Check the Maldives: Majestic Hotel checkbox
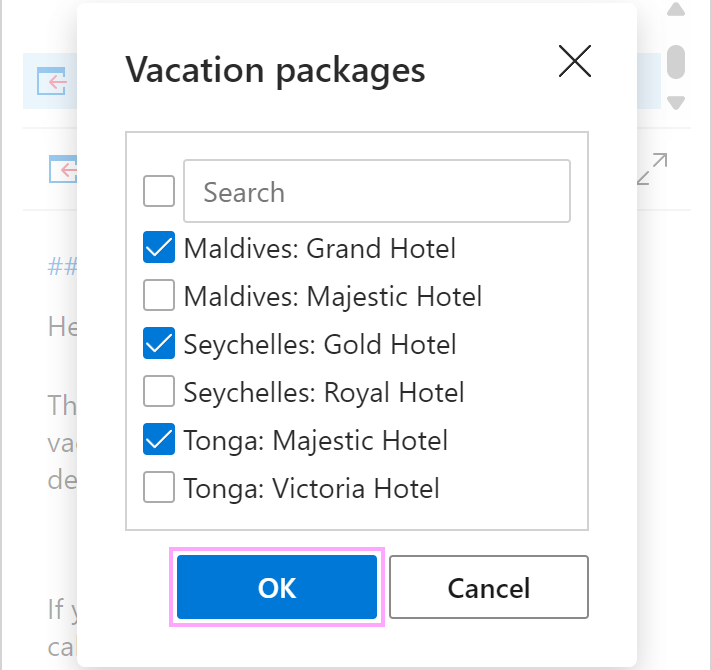This screenshot has height=670, width=712. click(159, 295)
